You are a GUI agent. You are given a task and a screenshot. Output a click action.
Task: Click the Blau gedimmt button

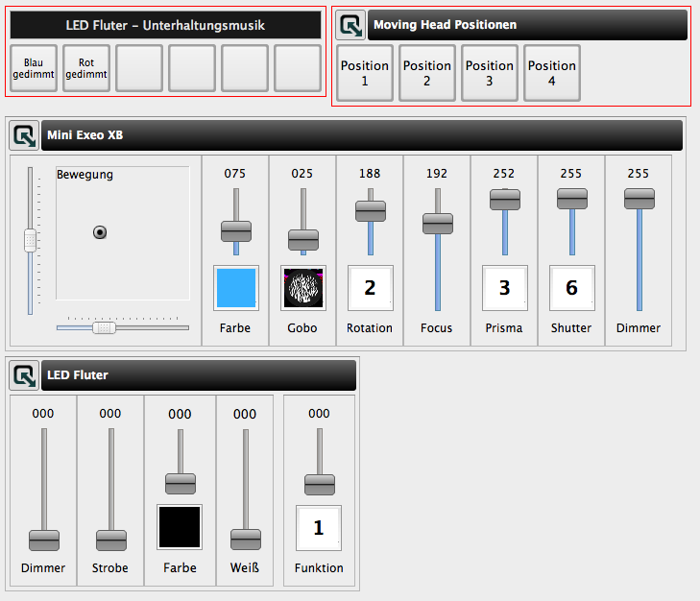[34, 68]
